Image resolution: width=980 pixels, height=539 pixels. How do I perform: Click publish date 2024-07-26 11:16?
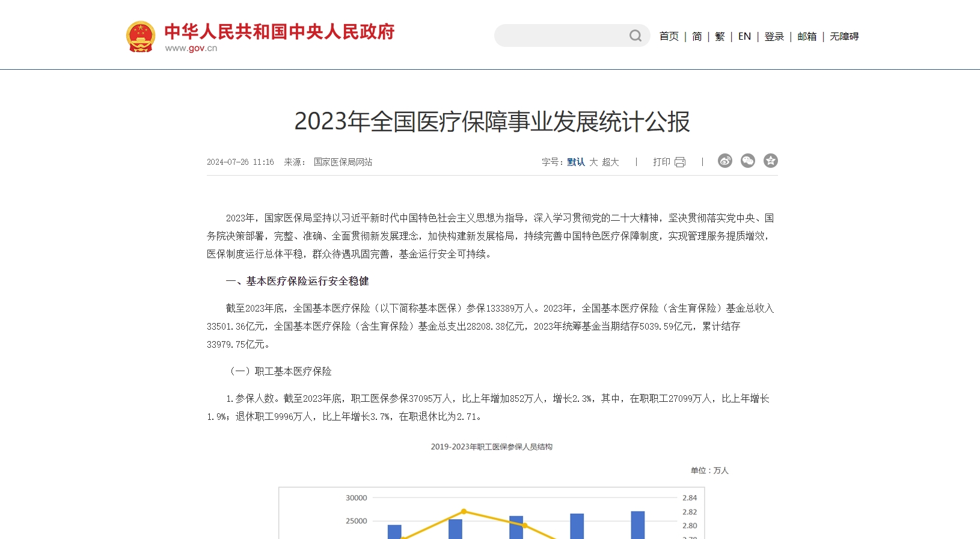[x=240, y=162]
